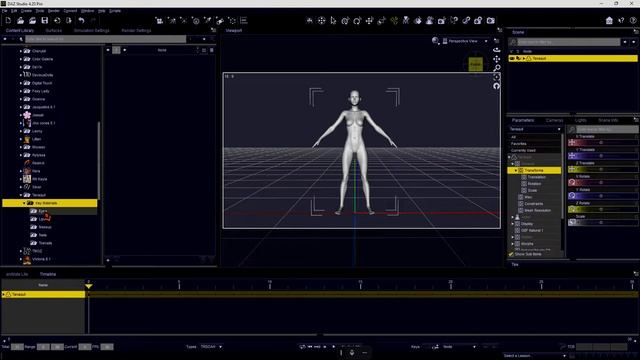Switch to the aniMate Lite tab
This screenshot has width=640, height=360.
click(x=17, y=274)
